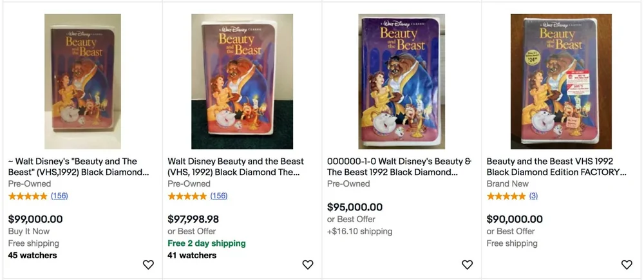Image resolution: width=644 pixels, height=280 pixels.
Task: View the (3) reviews on fourth listing
Action: [x=533, y=196]
